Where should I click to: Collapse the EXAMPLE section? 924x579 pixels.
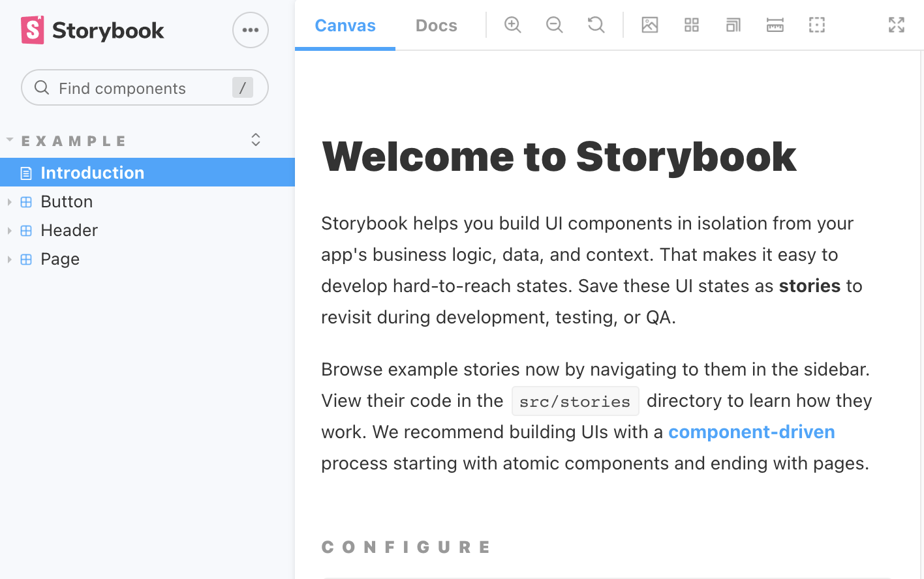tap(10, 140)
